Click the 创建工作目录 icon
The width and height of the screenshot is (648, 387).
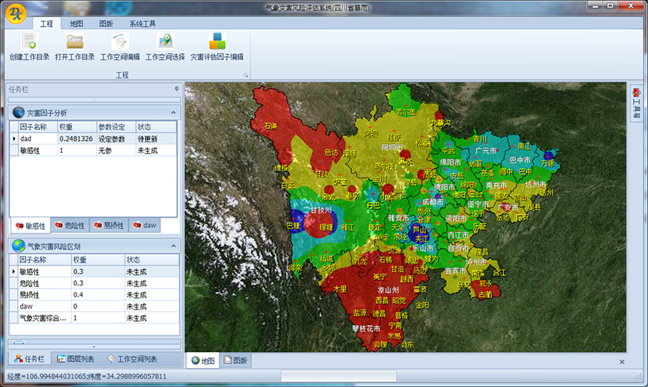coord(29,41)
